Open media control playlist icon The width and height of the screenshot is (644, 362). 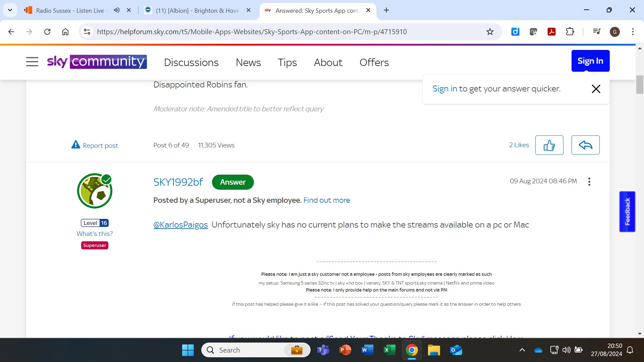point(597,32)
